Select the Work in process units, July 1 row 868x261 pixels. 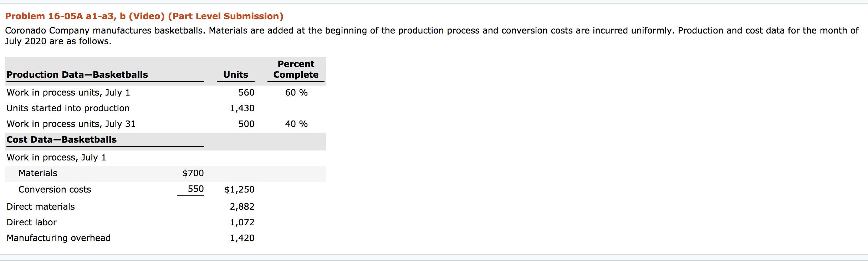(x=165, y=93)
